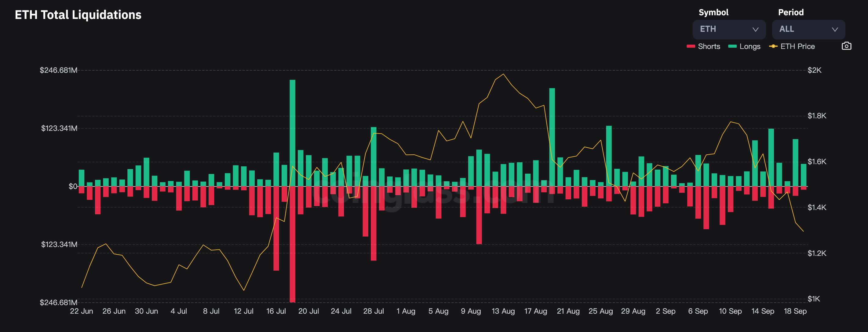Image resolution: width=868 pixels, height=332 pixels.
Task: Click the Symbol field label
Action: tap(713, 13)
